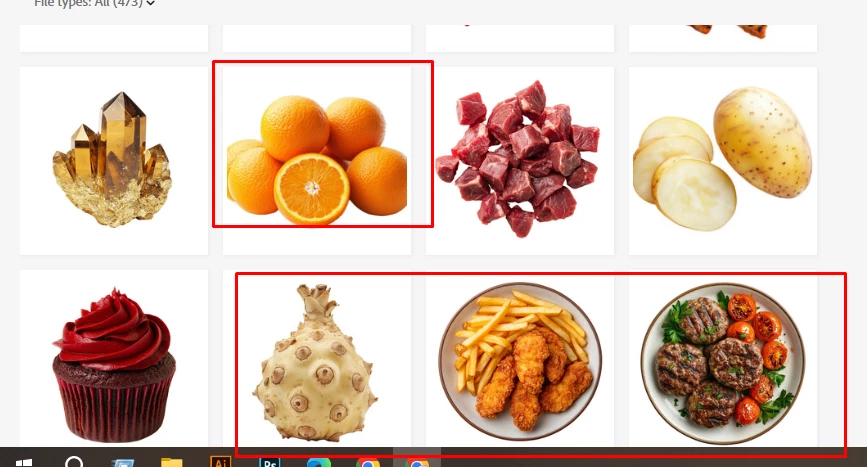Screen dimensions: 867x467
Task: Click the partially visible top-right thumbnail
Action: point(723,38)
